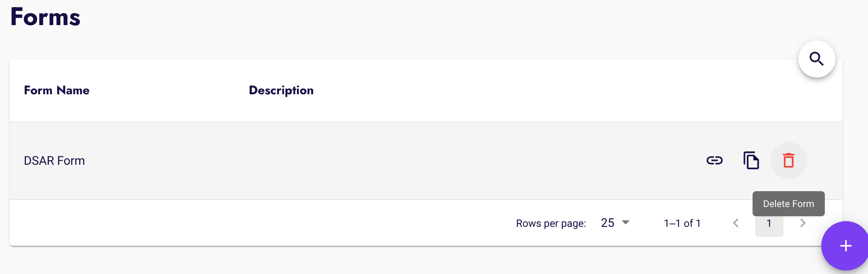Click the empty Description cell of DSAR Form

pos(352,161)
